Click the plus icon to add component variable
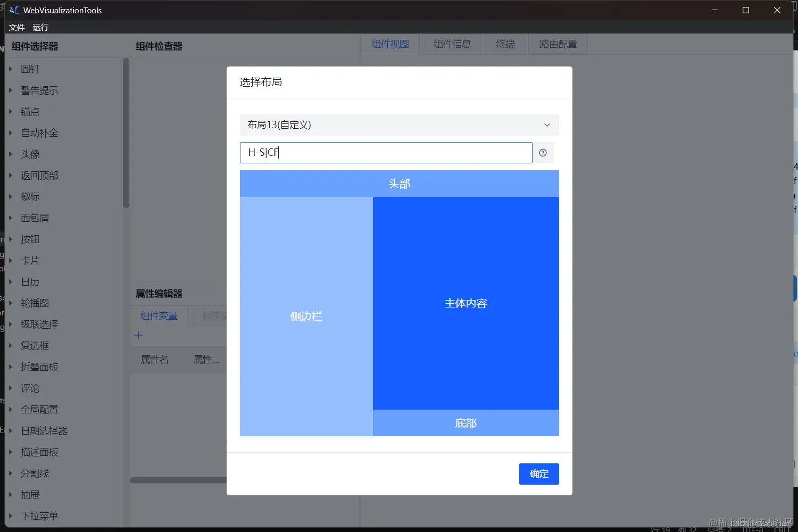 click(x=138, y=335)
